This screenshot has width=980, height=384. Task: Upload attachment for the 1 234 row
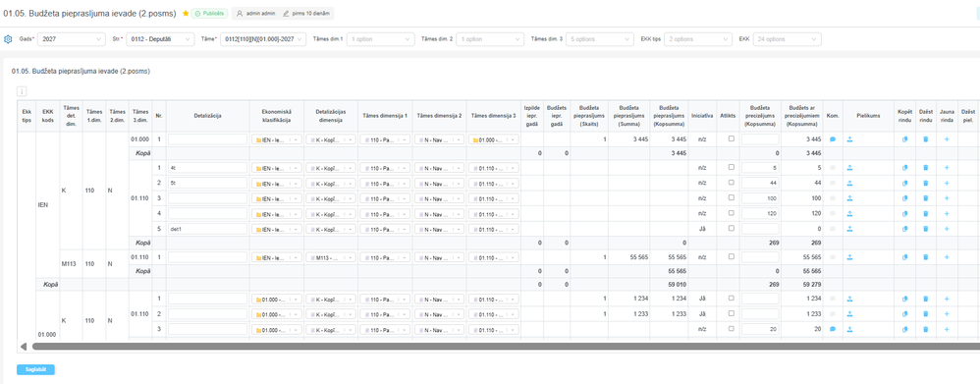click(850, 299)
